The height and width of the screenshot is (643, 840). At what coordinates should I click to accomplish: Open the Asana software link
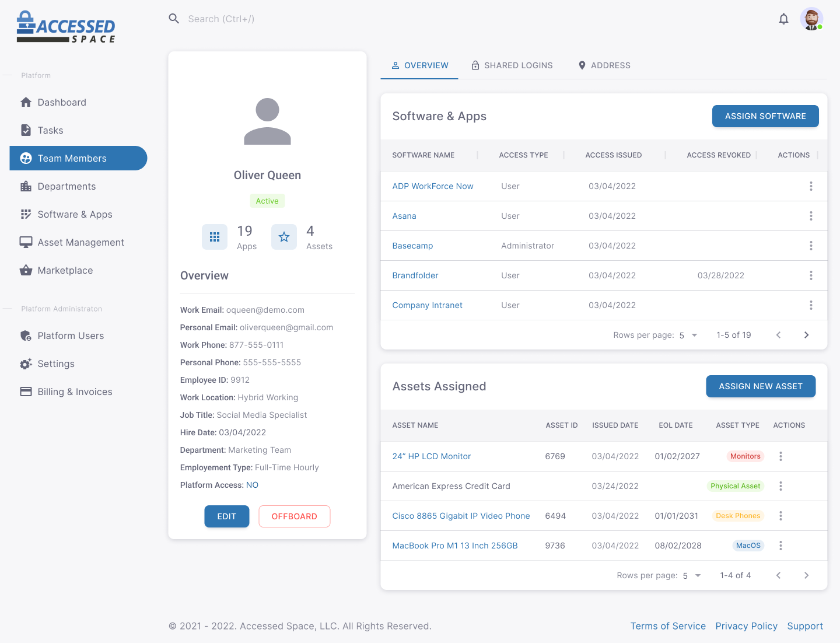tap(404, 216)
